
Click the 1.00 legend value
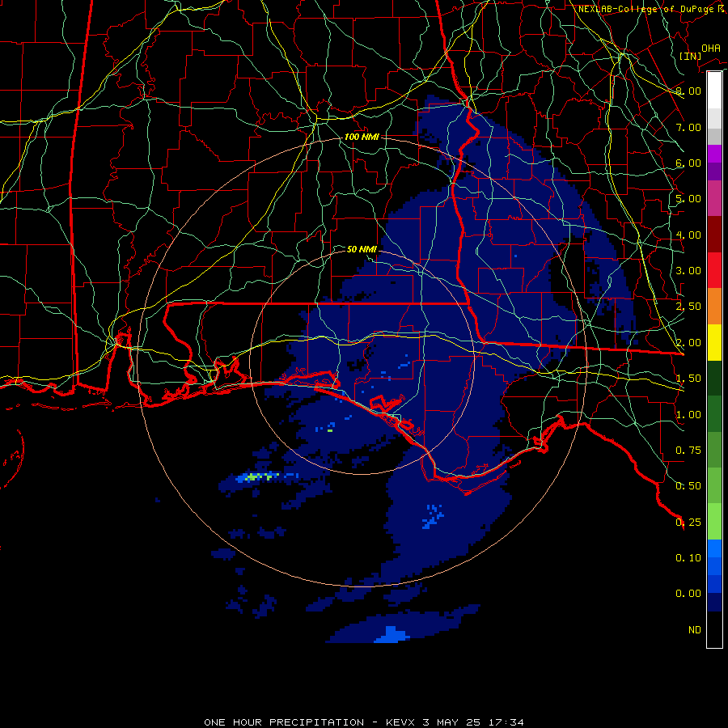(688, 415)
